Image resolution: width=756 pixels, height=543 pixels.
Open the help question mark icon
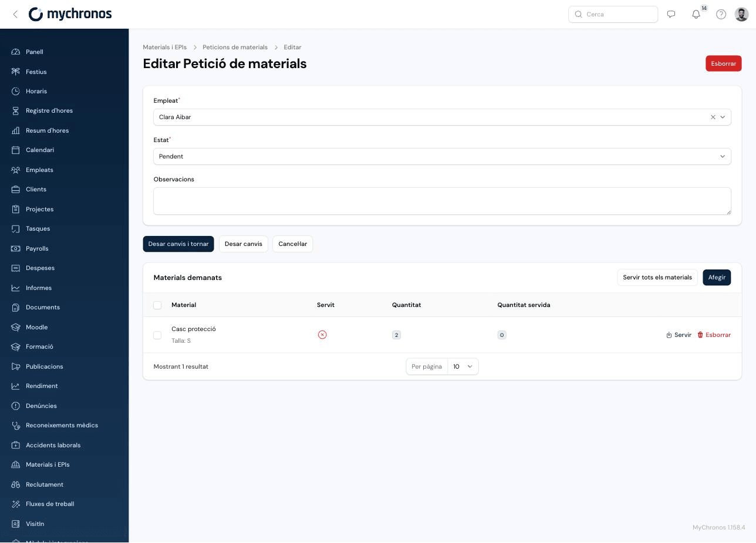tap(721, 14)
